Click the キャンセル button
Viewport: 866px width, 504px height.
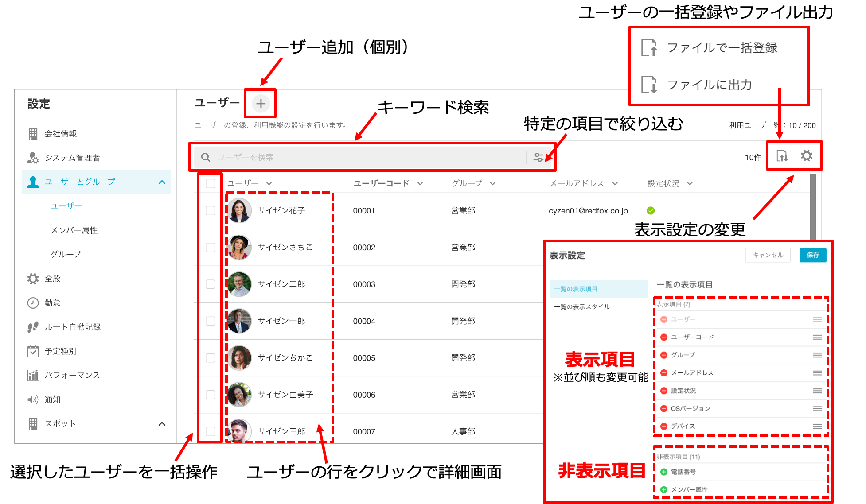point(768,255)
